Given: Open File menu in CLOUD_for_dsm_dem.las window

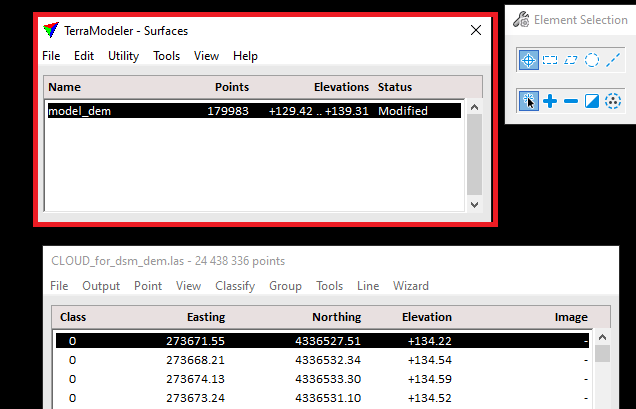Looking at the screenshot, I should pos(59,286).
